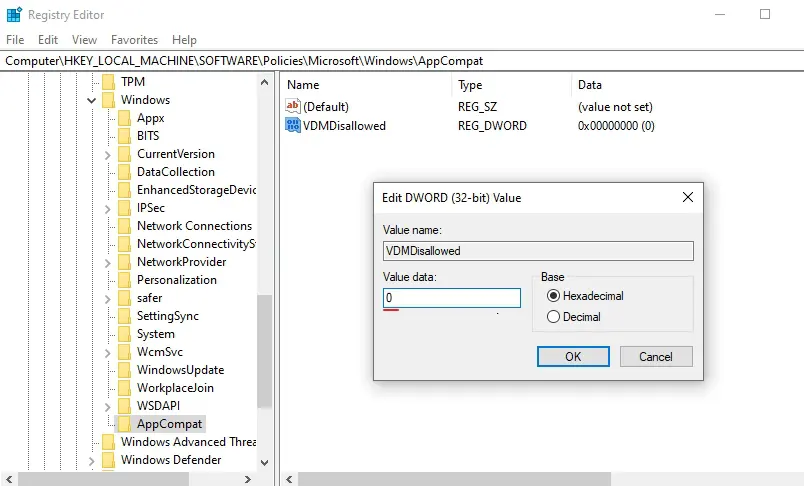Image resolution: width=804 pixels, height=486 pixels.
Task: Open the Favorites menu
Action: click(134, 39)
